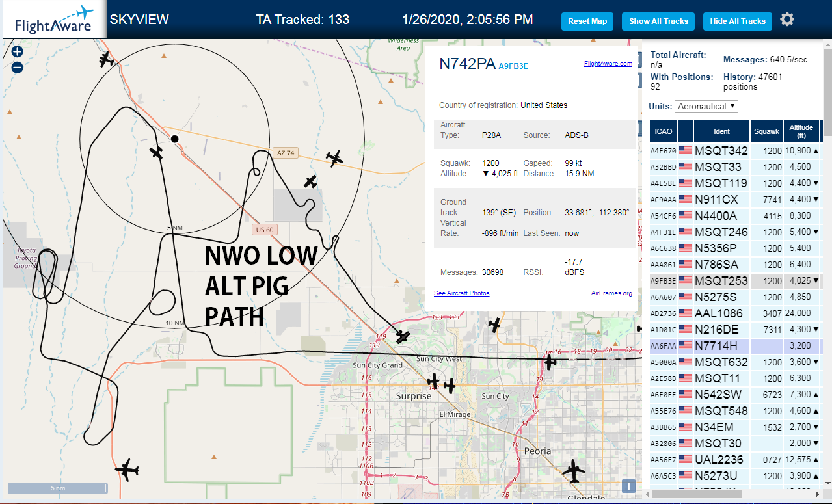This screenshot has height=504, width=832.
Task: Zoom in the map with plus button
Action: click(18, 52)
